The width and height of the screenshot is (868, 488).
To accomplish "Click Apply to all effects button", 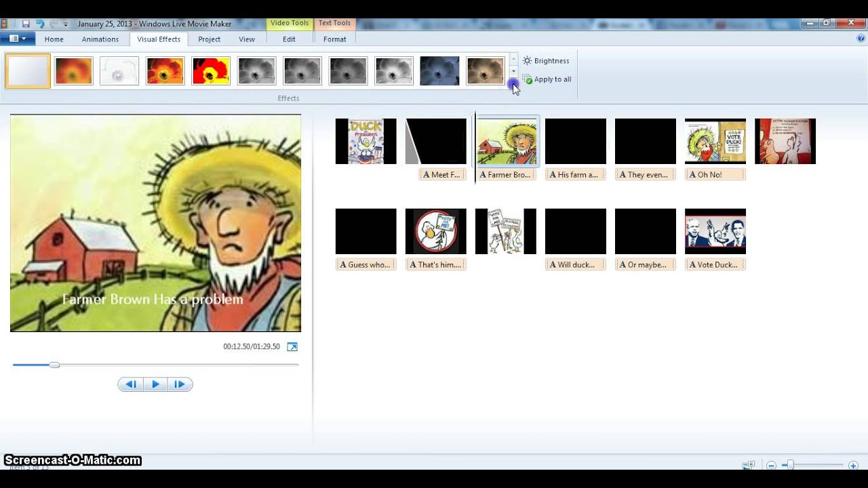I will pyautogui.click(x=547, y=79).
